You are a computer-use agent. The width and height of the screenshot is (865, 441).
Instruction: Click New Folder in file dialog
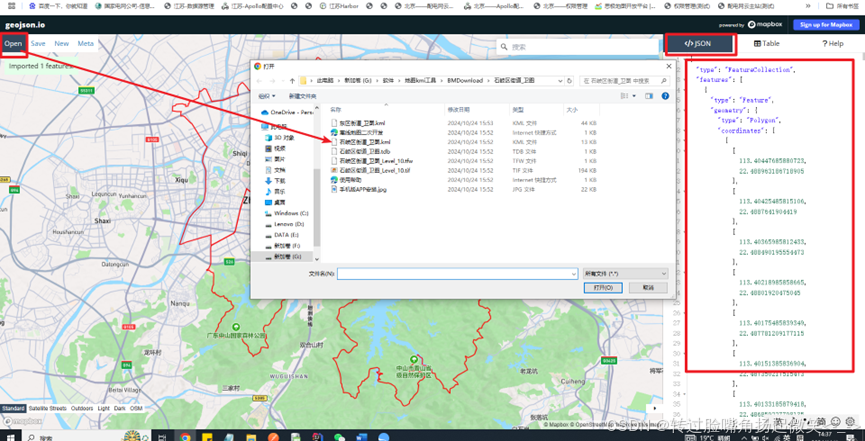pos(302,96)
